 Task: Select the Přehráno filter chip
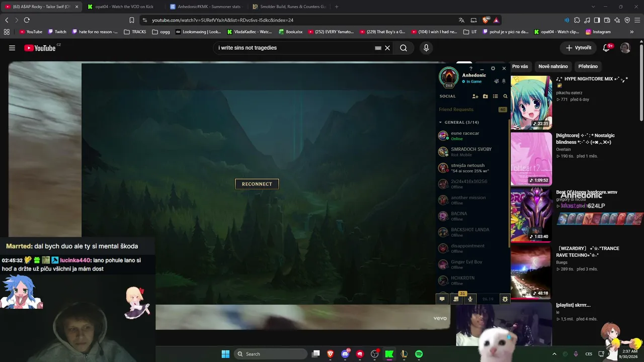tap(588, 66)
